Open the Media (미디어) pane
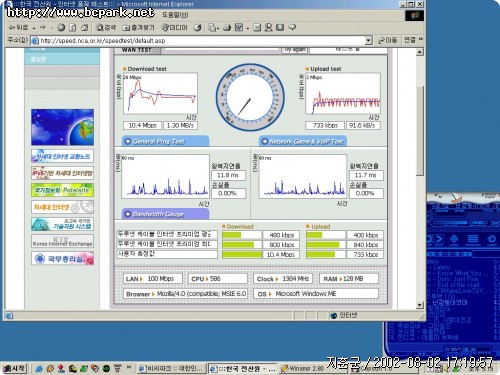This screenshot has width=500, height=375. [x=174, y=28]
